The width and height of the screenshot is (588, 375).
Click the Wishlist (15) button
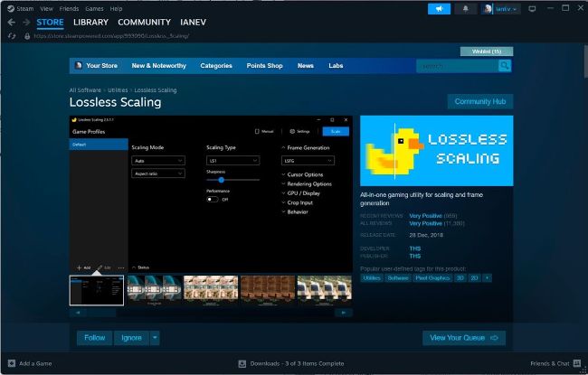tap(487, 52)
